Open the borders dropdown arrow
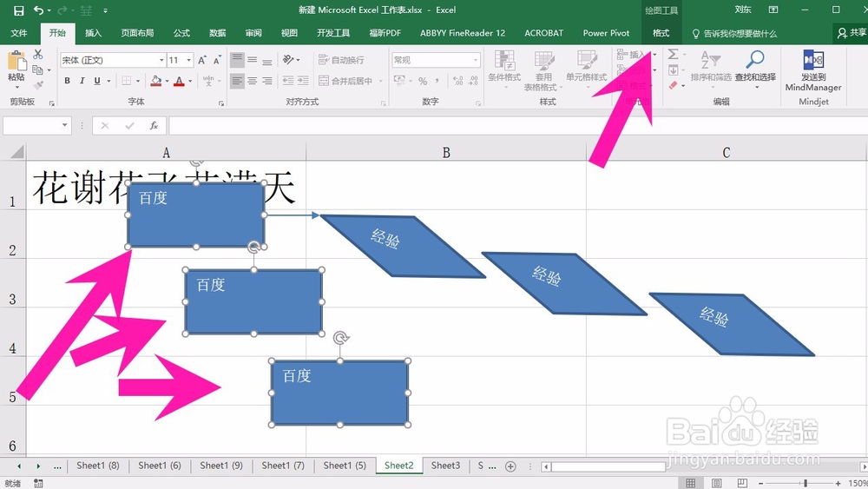Screen dimensions: 868x489 pyautogui.click(x=138, y=82)
